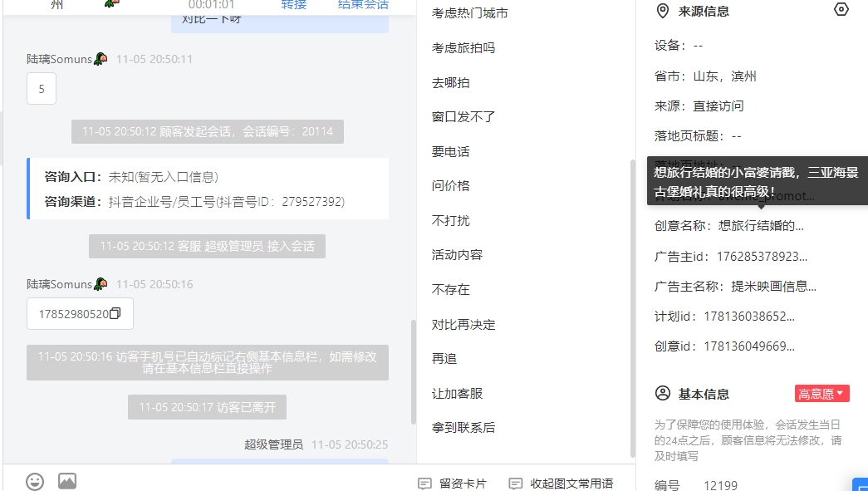Select the quick phrase 要电话
This screenshot has height=491, width=868.
[450, 152]
